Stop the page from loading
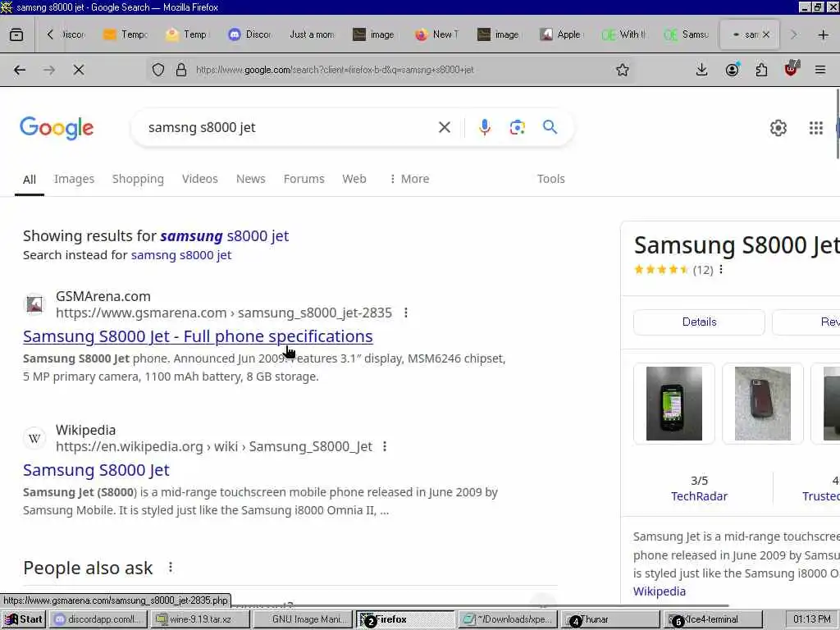Image resolution: width=840 pixels, height=630 pixels. click(x=79, y=70)
